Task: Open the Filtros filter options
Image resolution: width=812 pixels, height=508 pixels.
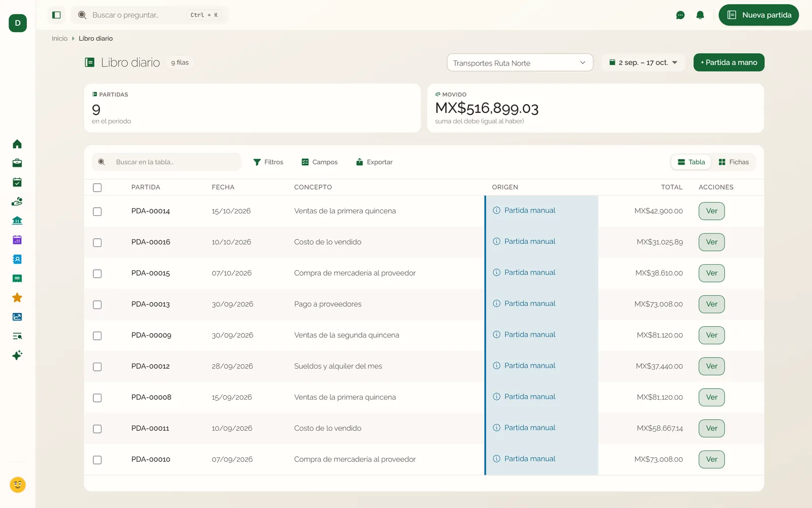Action: click(268, 162)
